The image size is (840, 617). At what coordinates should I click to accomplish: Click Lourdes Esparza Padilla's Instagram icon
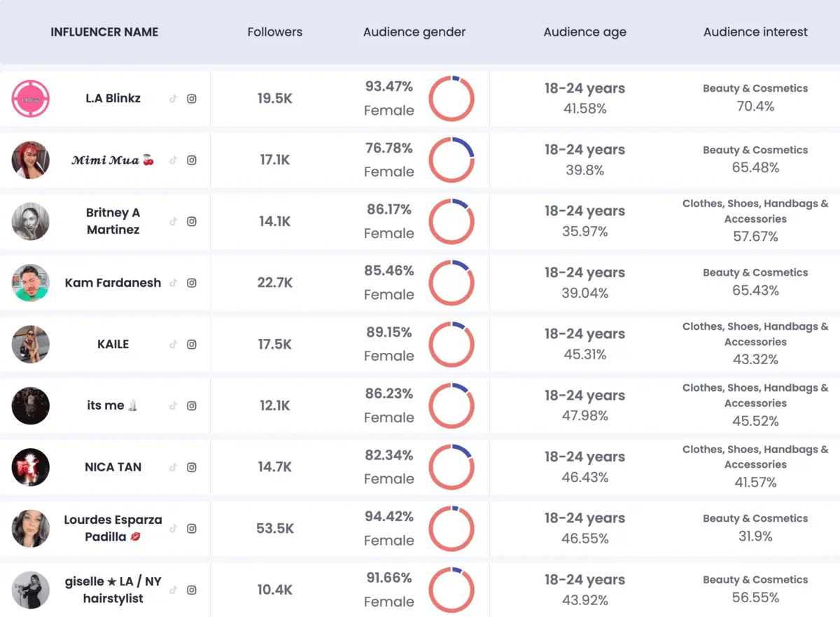191,529
